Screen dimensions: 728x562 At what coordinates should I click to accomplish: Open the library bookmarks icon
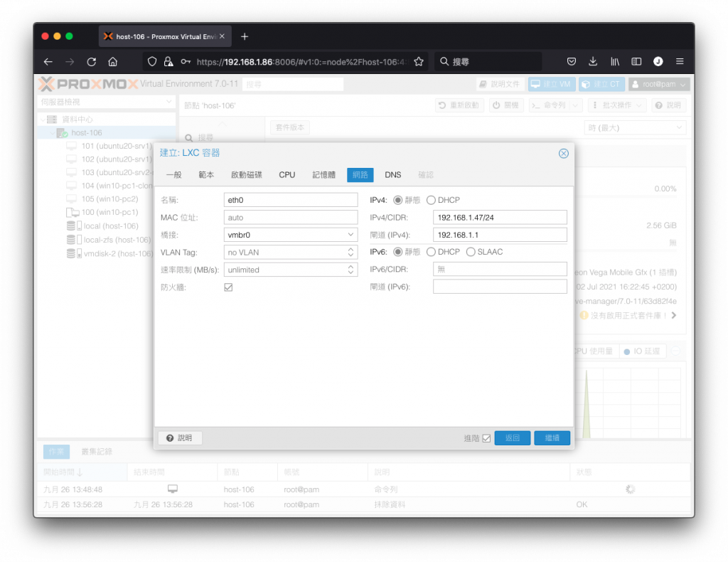click(x=615, y=62)
